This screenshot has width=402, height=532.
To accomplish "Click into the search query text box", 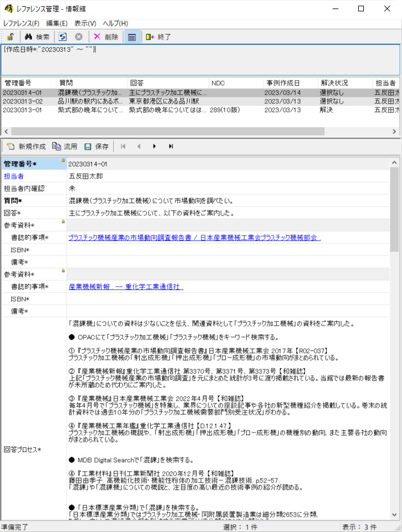I will click(200, 60).
